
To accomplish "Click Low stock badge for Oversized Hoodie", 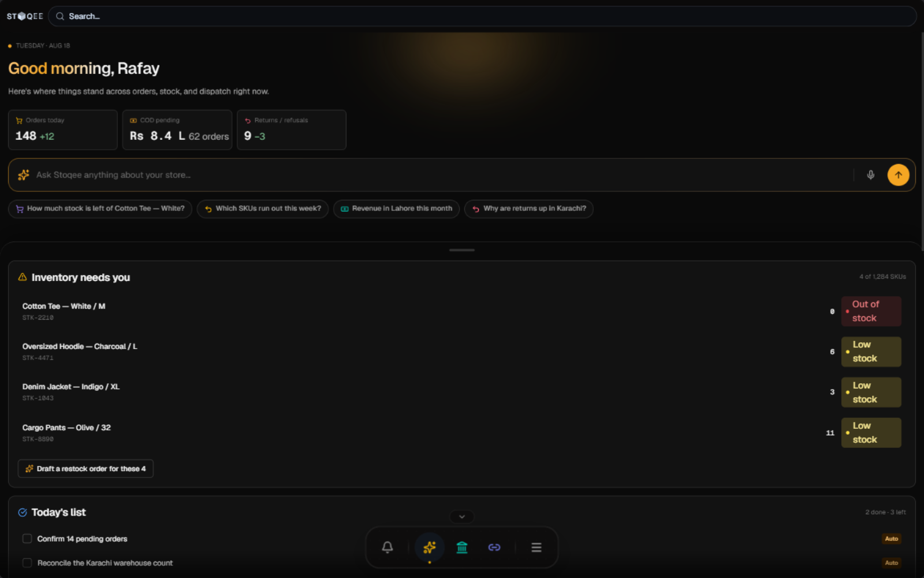I will pos(871,351).
